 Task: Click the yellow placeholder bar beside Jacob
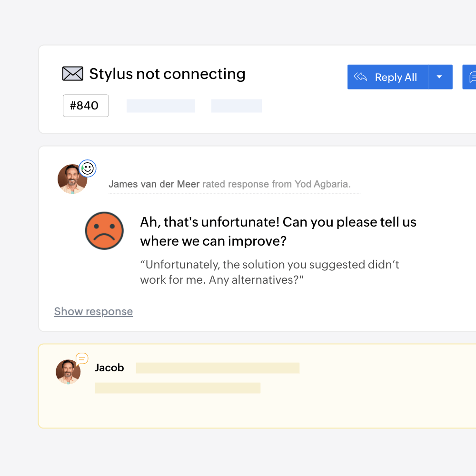coord(218,368)
